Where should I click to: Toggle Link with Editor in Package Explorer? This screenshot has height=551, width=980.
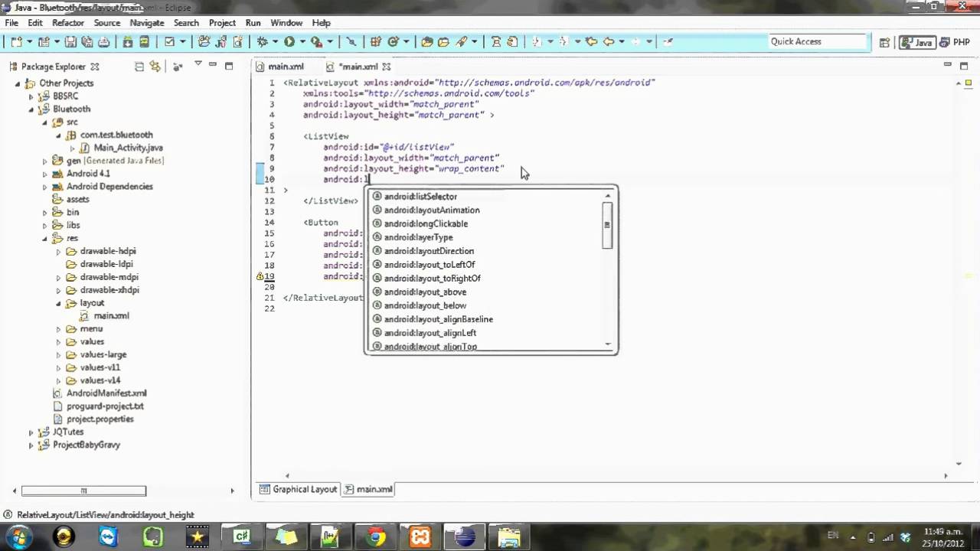coord(155,67)
